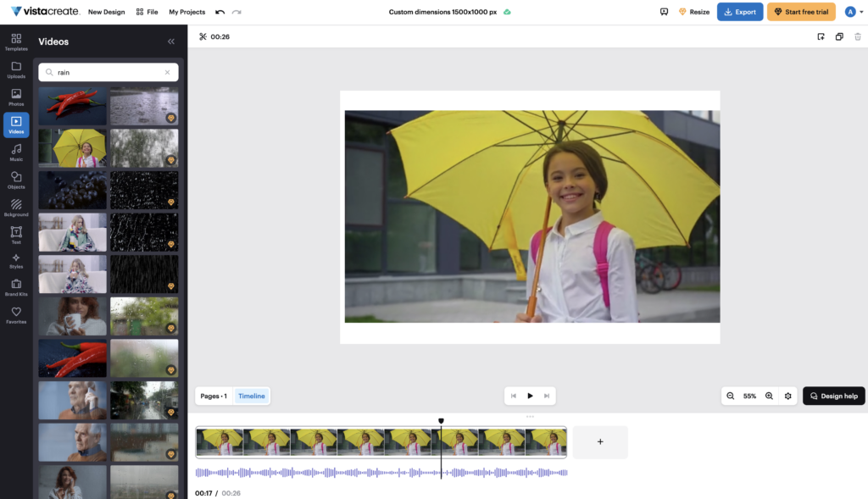Click the timeline playhead marker
Image resolution: width=868 pixels, height=499 pixels.
pos(441,421)
